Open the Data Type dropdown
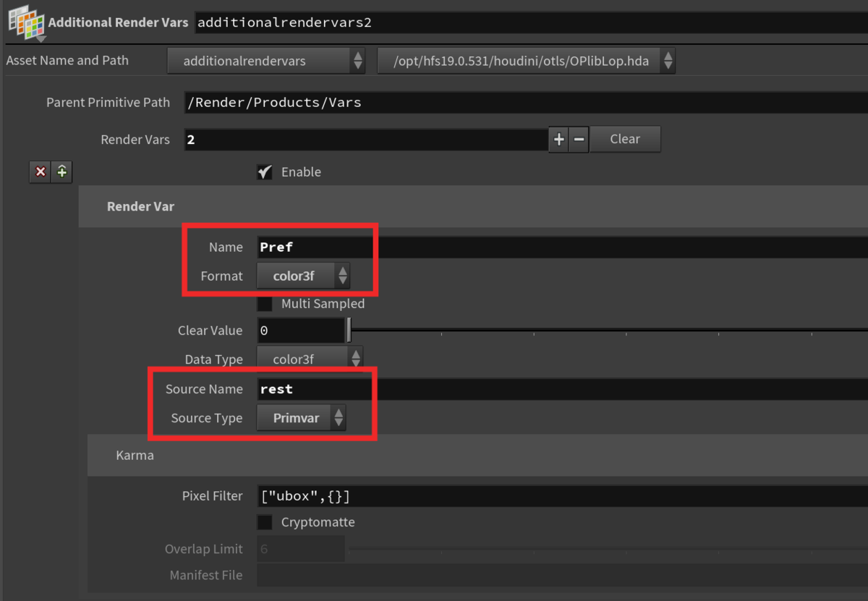This screenshot has height=601, width=868. click(x=310, y=359)
